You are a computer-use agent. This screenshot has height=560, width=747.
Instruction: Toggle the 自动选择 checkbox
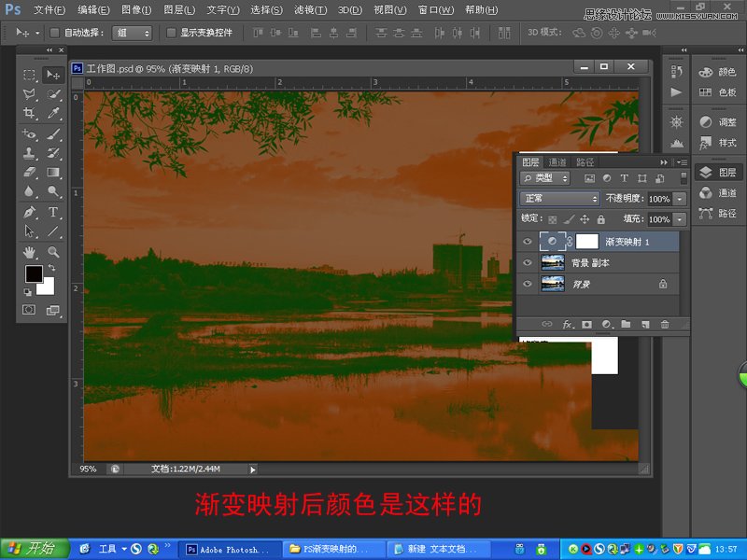[53, 31]
